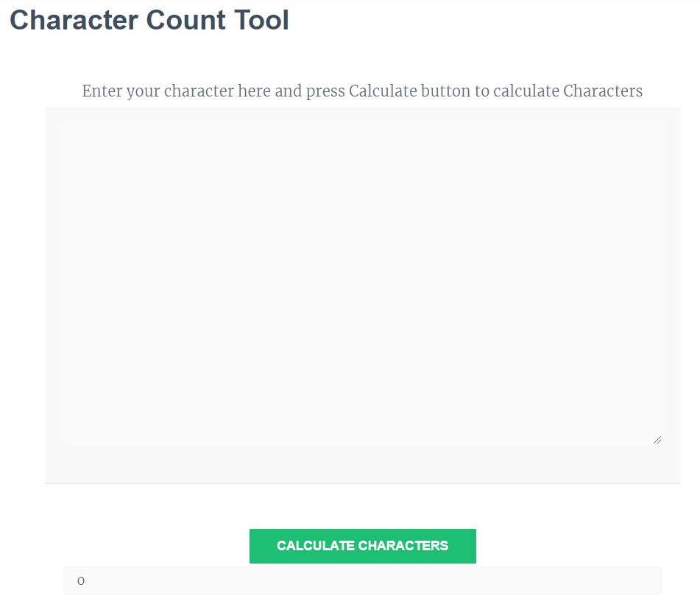Click the 0 count in the result box
This screenshot has height=607, width=700.
(81, 581)
